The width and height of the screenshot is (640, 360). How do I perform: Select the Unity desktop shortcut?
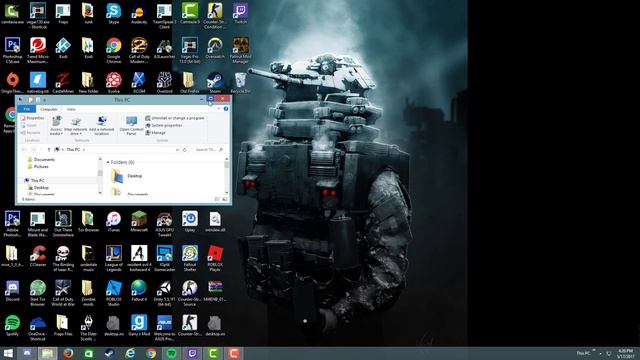coord(164,293)
